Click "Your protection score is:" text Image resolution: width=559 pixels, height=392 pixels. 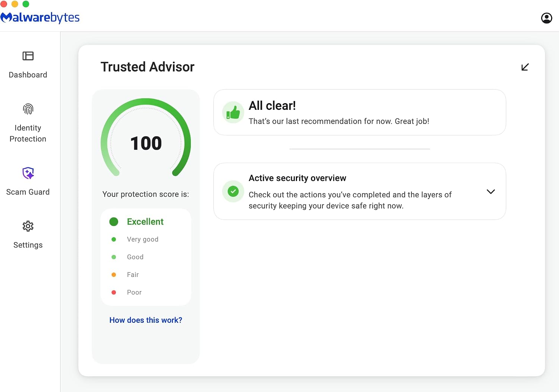tap(146, 194)
